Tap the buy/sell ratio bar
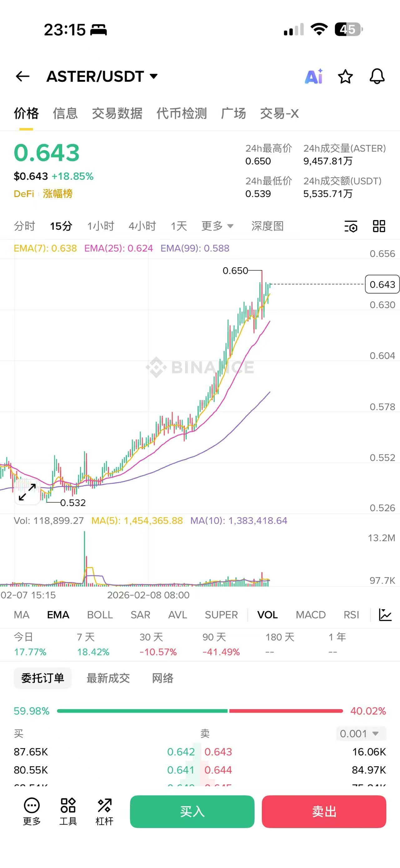This screenshot has width=400, height=868. 200,711
